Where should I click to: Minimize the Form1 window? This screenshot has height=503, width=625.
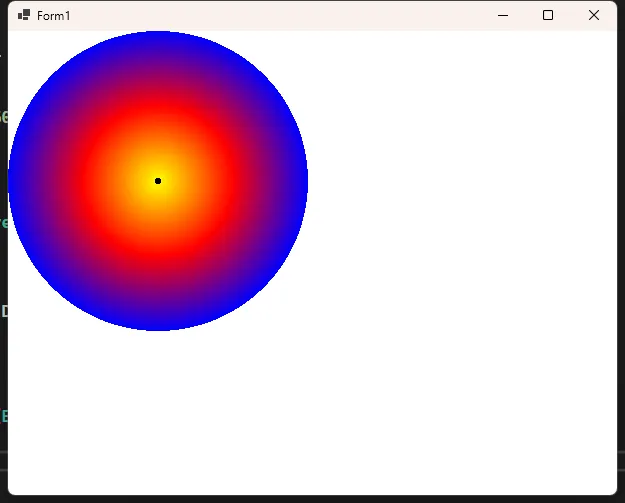(503, 15)
